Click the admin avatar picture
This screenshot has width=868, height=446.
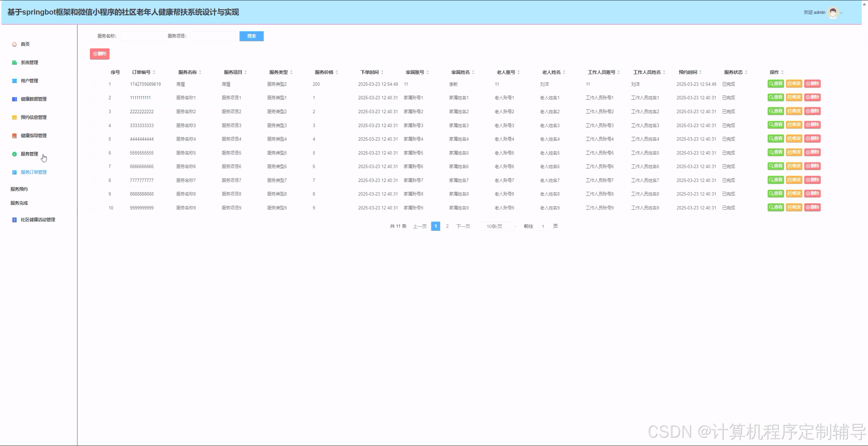click(833, 13)
